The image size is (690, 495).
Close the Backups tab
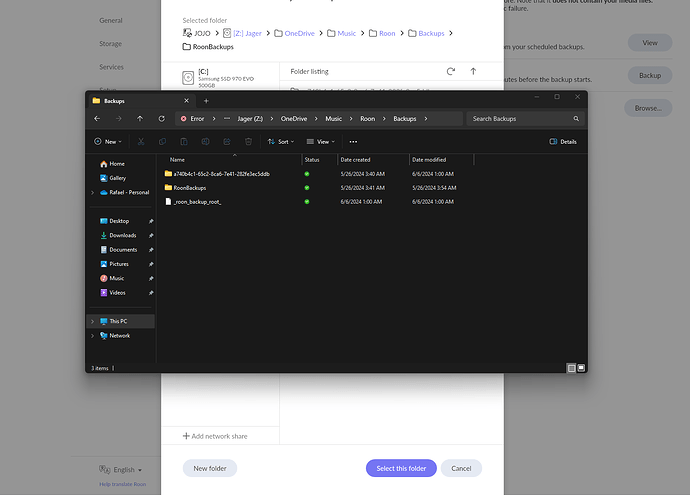pos(187,101)
